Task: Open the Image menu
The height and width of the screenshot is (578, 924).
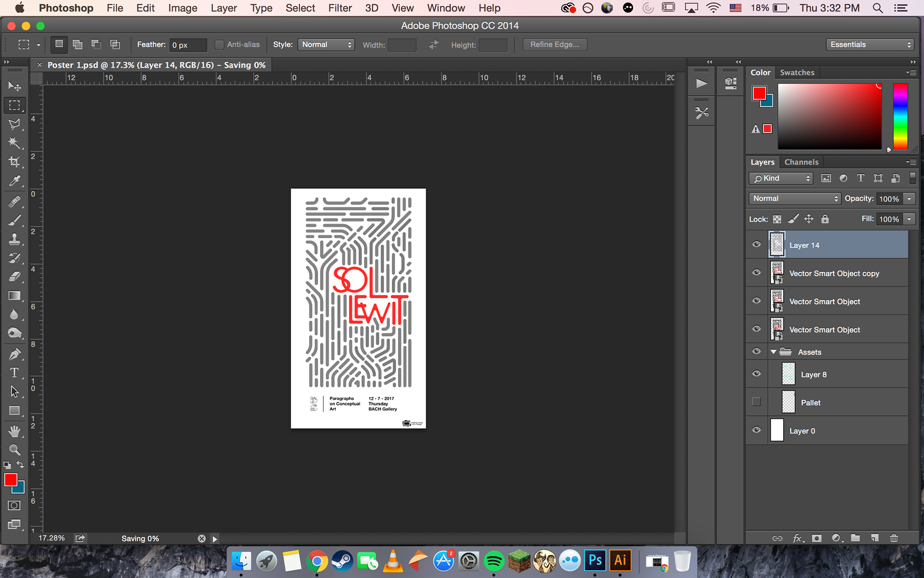Action: click(183, 8)
